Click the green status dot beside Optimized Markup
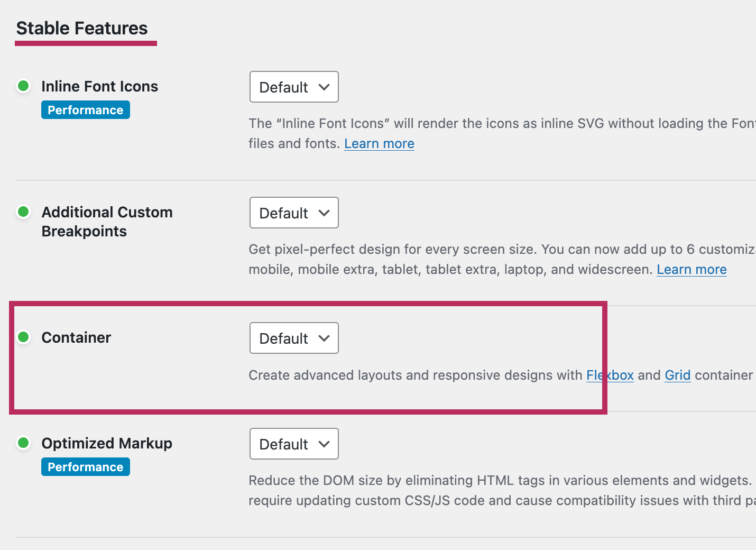756x550 pixels. point(23,443)
